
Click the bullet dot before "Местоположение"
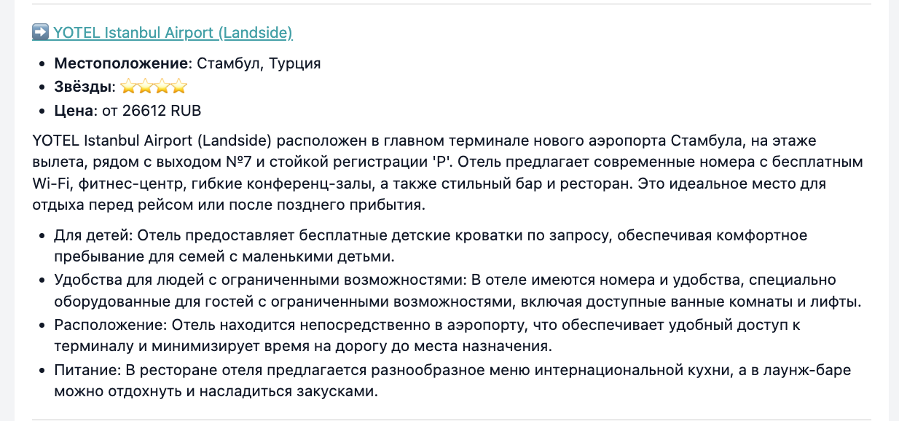pos(41,63)
